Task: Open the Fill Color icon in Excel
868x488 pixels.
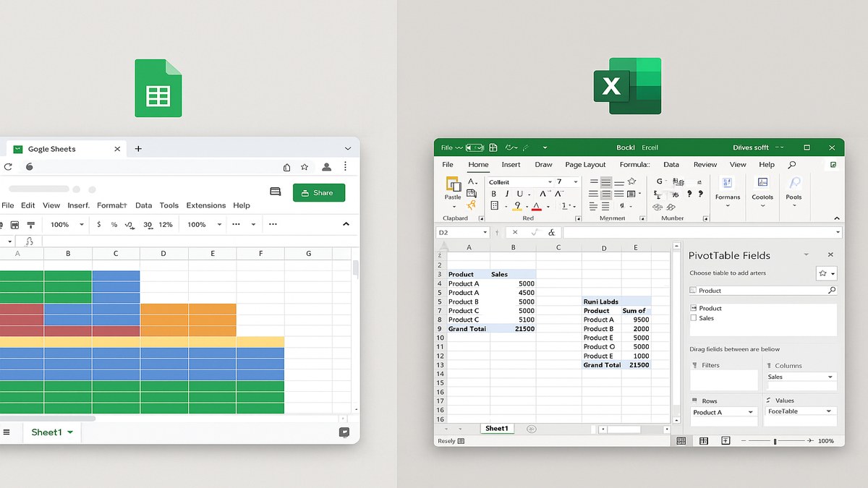Action: (x=518, y=207)
